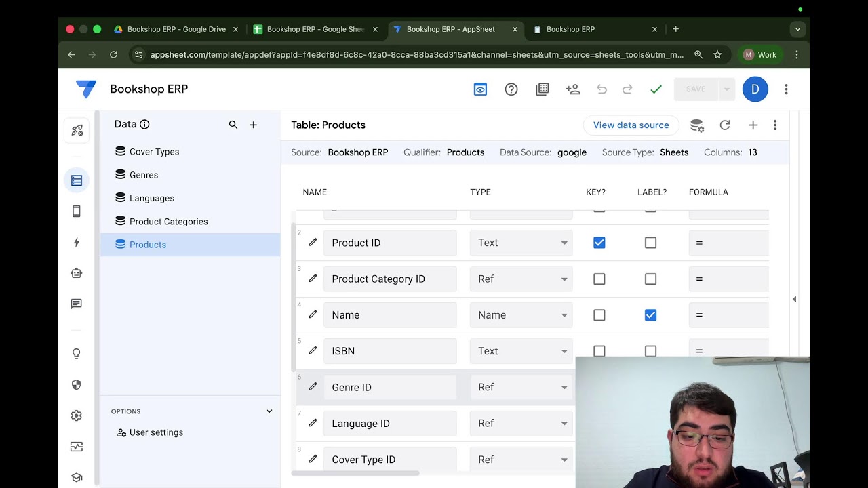Select the Products table

(190, 245)
